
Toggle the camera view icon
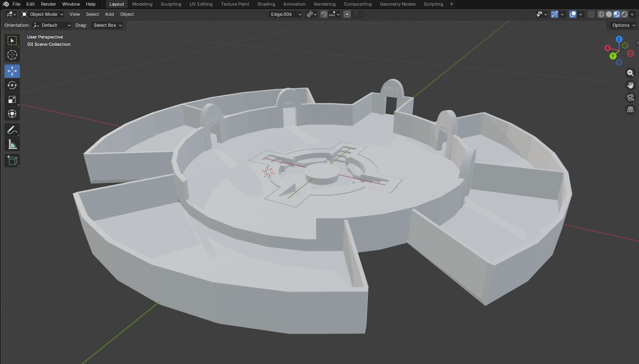click(x=630, y=97)
